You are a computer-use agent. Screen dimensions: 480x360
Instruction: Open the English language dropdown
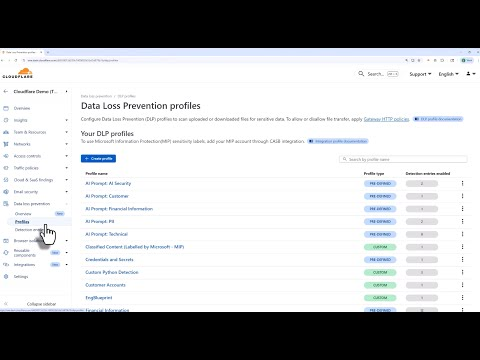pyautogui.click(x=448, y=74)
